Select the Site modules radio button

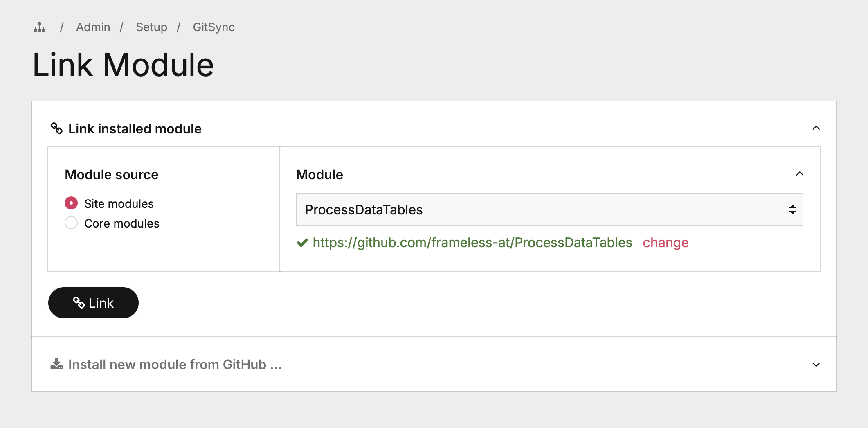[x=71, y=203]
